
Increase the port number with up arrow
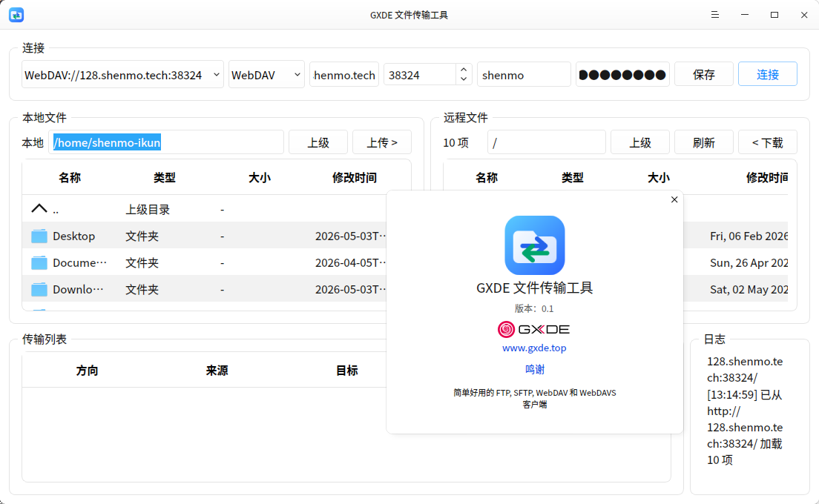pyautogui.click(x=464, y=70)
